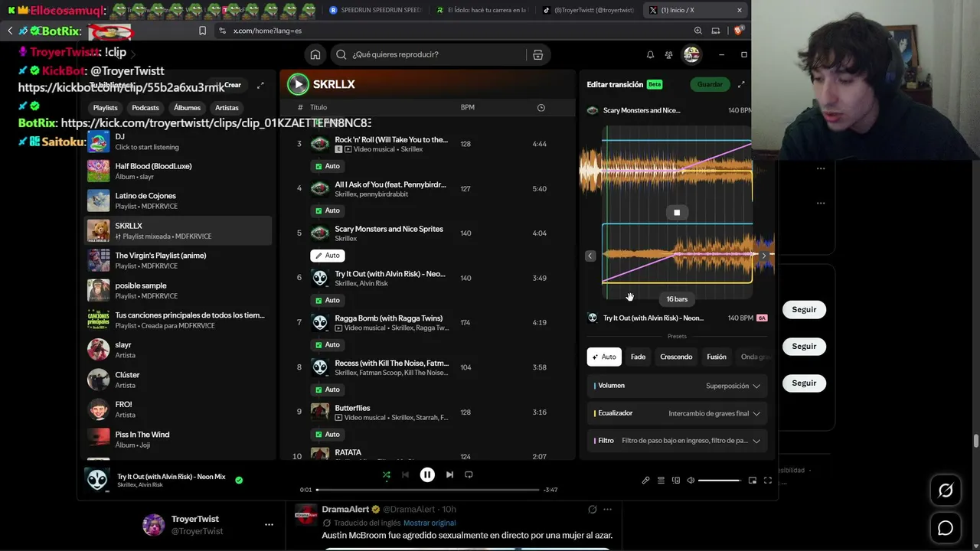Screen dimensions: 980x551
Task: Toggle shuffle in the player bar
Action: coord(387,474)
